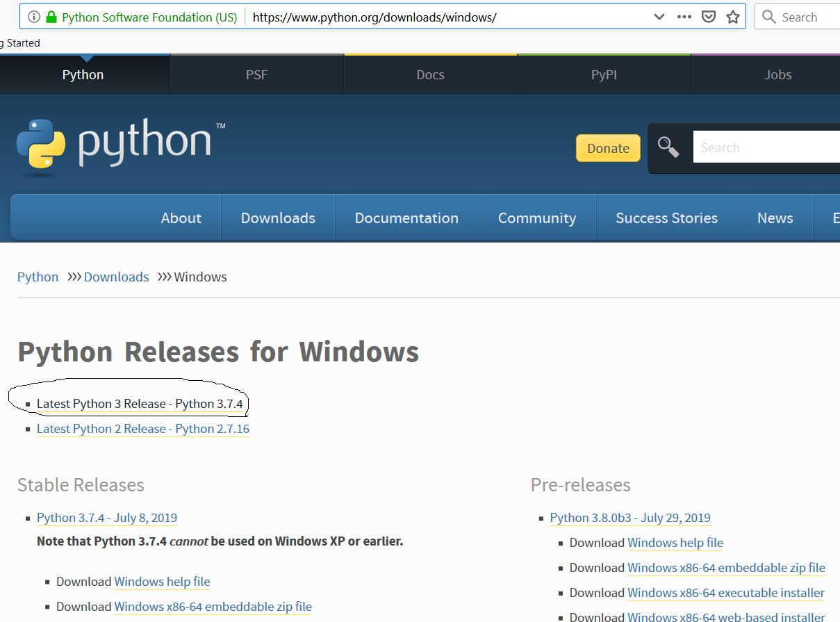This screenshot has width=840, height=622.
Task: Open Python 3.8.0b3 - July 29, 2019 link
Action: point(630,518)
